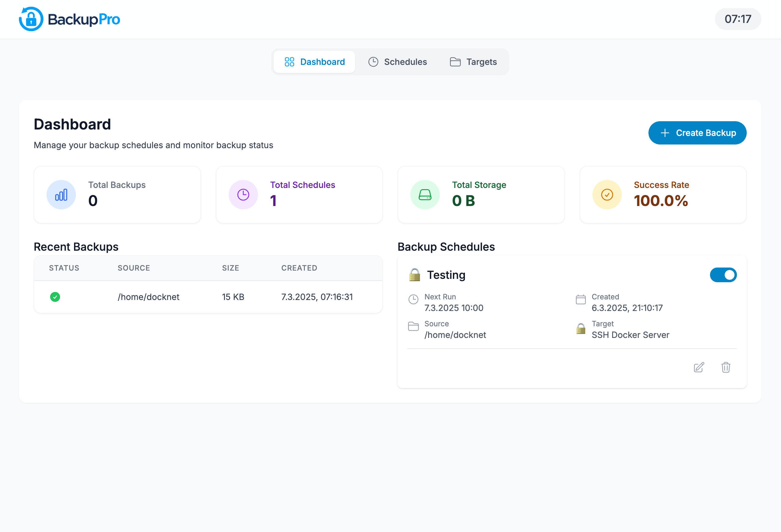The height and width of the screenshot is (532, 781).
Task: Select the Dashboard tab
Action: [314, 62]
